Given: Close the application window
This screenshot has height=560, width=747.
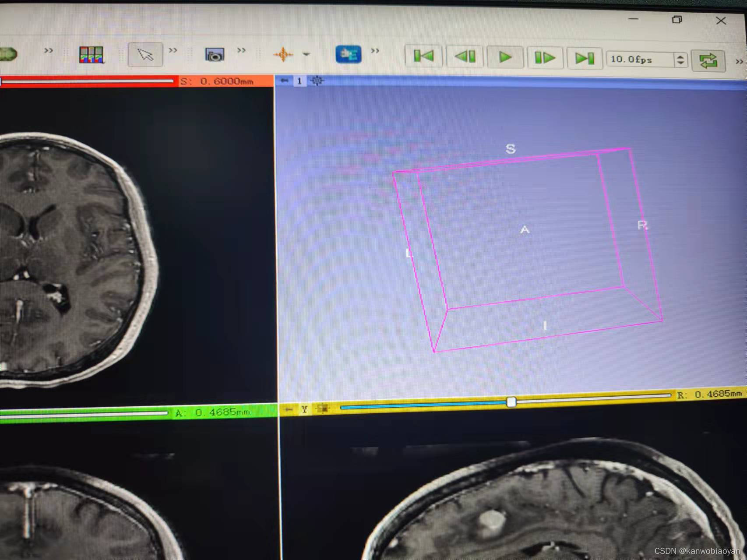Looking at the screenshot, I should 721,21.
